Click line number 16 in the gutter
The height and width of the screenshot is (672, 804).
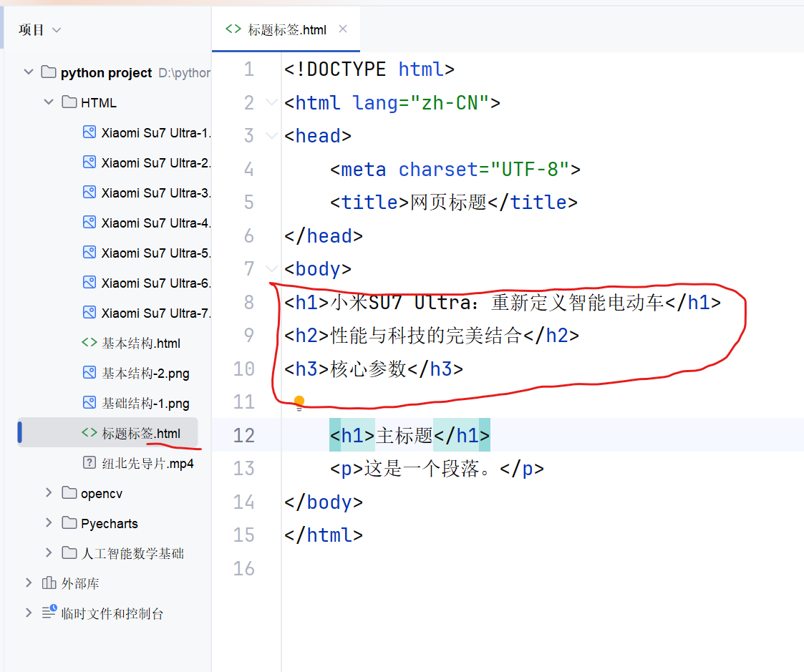click(x=244, y=568)
